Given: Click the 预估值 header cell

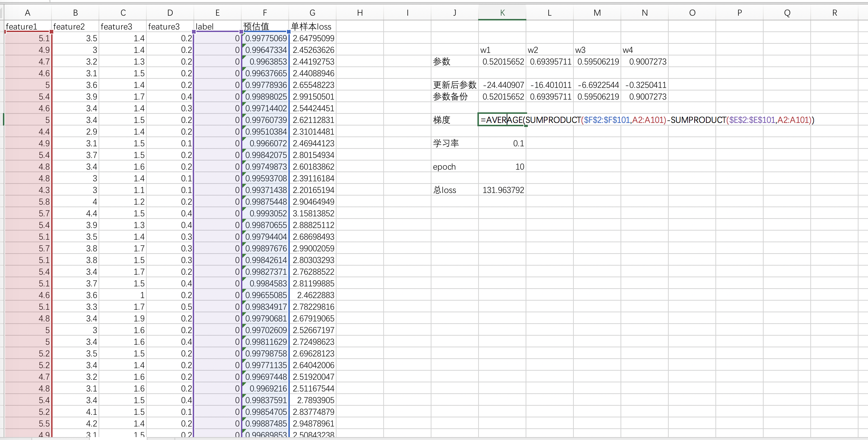Looking at the screenshot, I should click(x=265, y=26).
